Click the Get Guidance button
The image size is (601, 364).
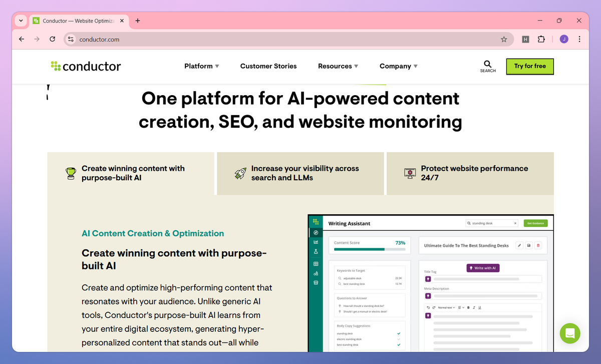click(x=535, y=223)
